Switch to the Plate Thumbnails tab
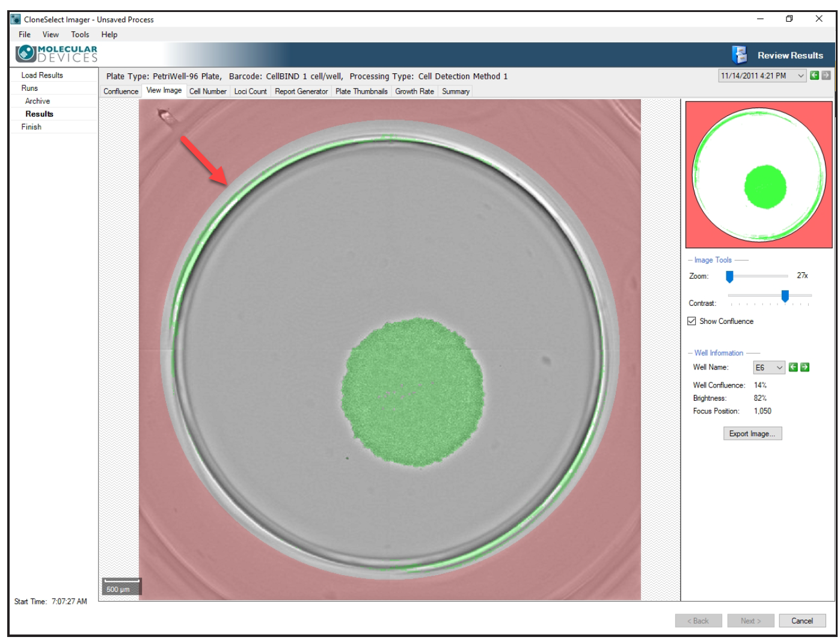840x640 pixels. tap(361, 93)
